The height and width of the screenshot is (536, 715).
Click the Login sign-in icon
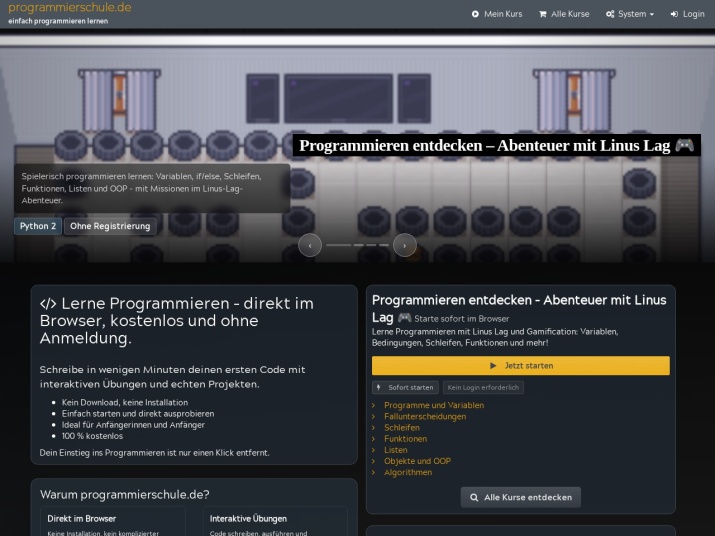pos(674,14)
